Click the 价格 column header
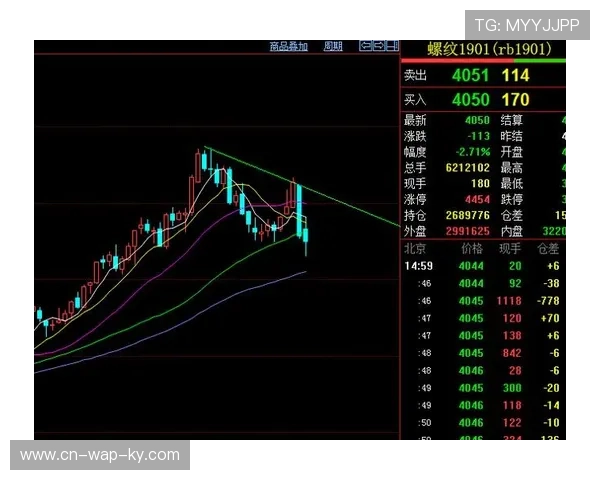The image size is (600, 480). (472, 249)
